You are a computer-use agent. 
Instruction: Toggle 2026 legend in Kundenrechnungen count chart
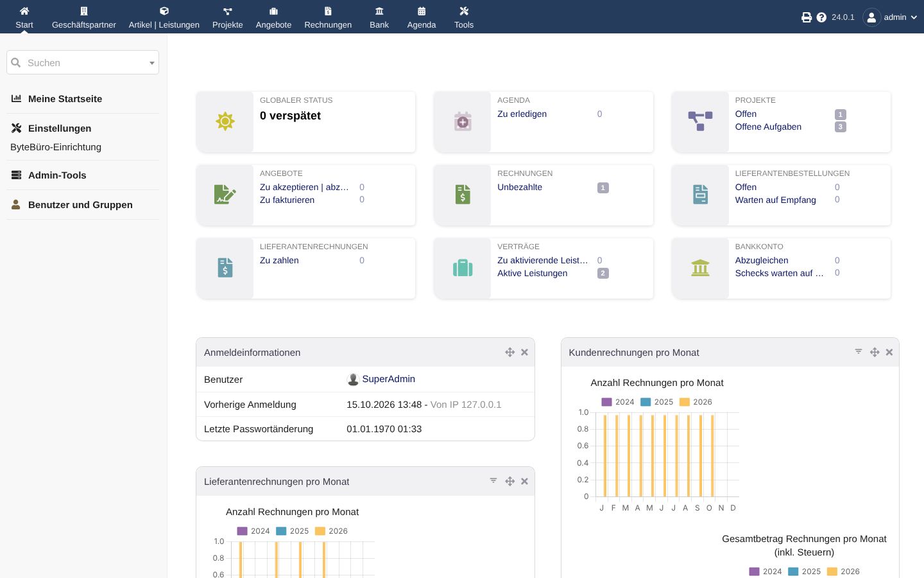point(696,402)
